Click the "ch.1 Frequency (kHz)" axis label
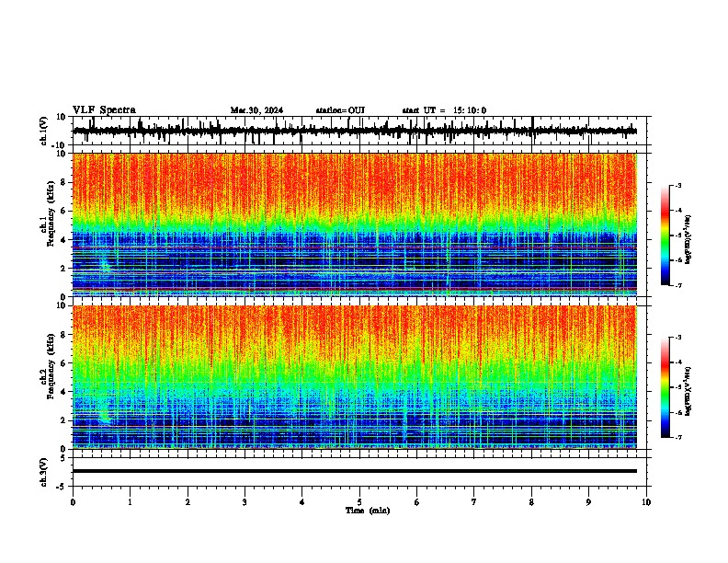The height and width of the screenshot is (563, 728). tap(50, 213)
